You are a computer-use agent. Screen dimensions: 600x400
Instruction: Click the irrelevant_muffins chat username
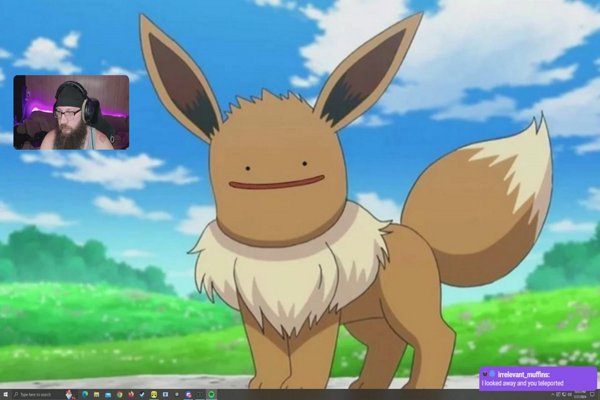point(523,375)
